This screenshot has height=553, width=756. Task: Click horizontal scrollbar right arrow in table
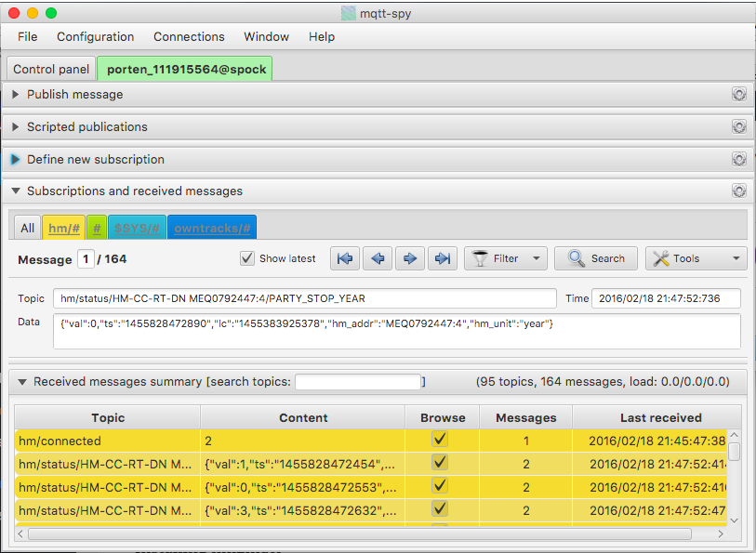[721, 533]
